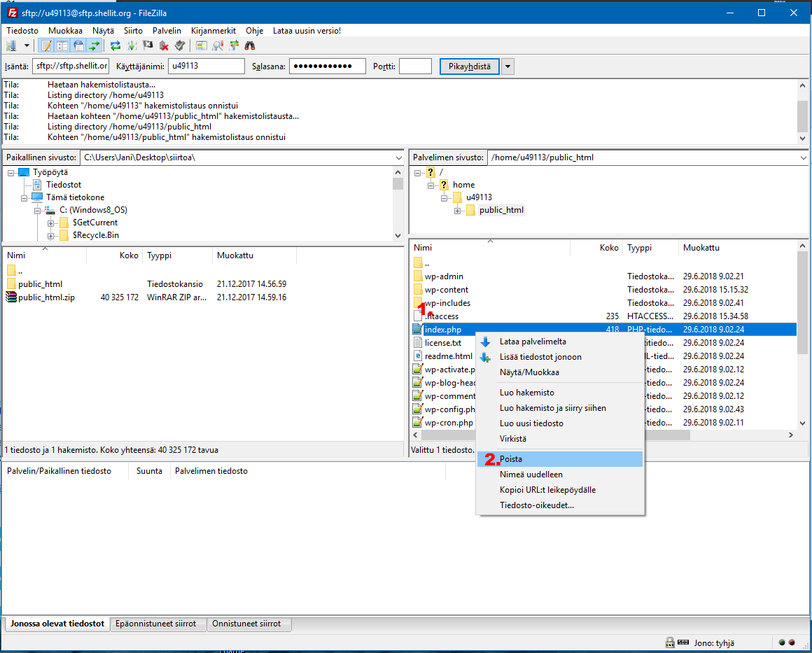Toggle the transfer queue display
812x653 pixels.
(94, 45)
